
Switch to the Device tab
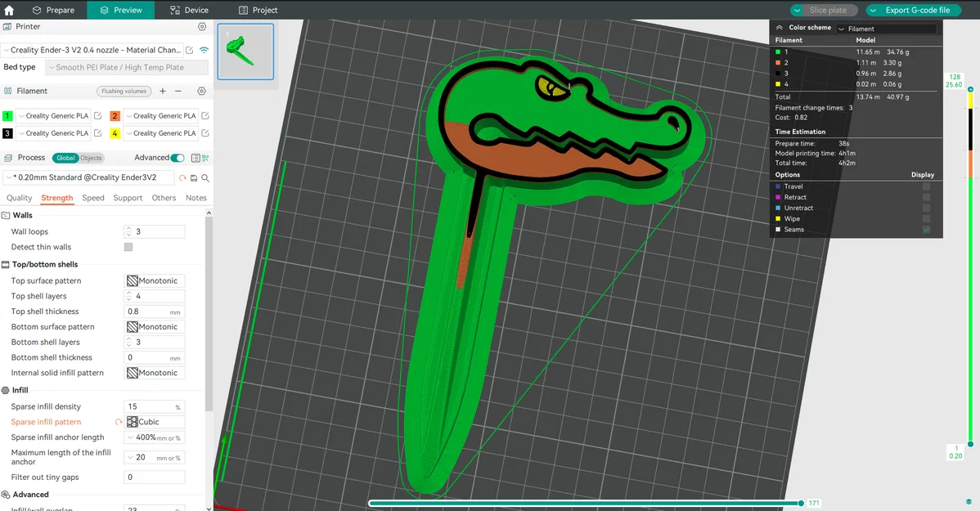[x=189, y=10]
